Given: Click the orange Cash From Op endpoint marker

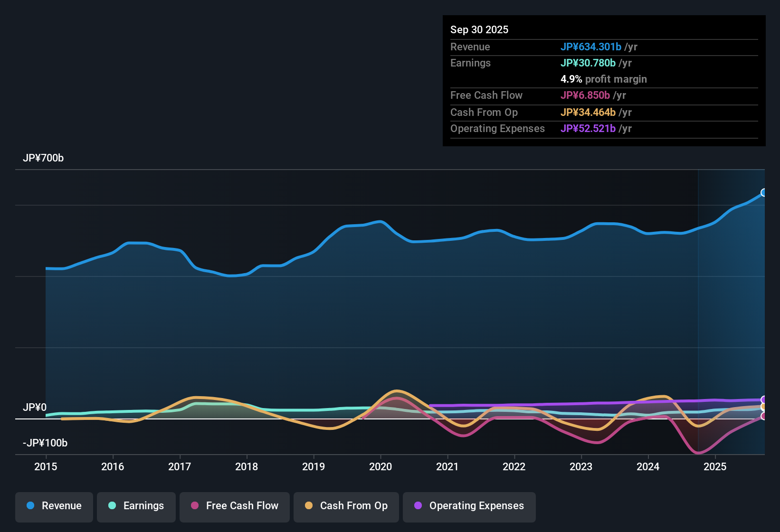Looking at the screenshot, I should 764,408.
